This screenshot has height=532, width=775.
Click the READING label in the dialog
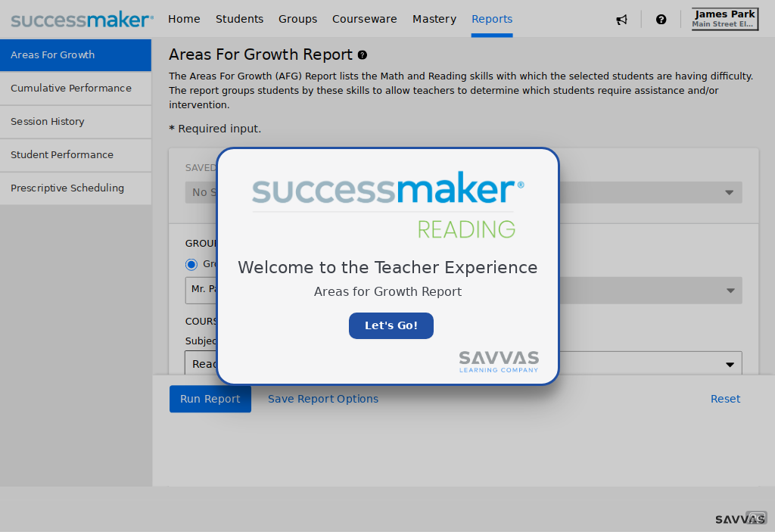[x=466, y=229]
